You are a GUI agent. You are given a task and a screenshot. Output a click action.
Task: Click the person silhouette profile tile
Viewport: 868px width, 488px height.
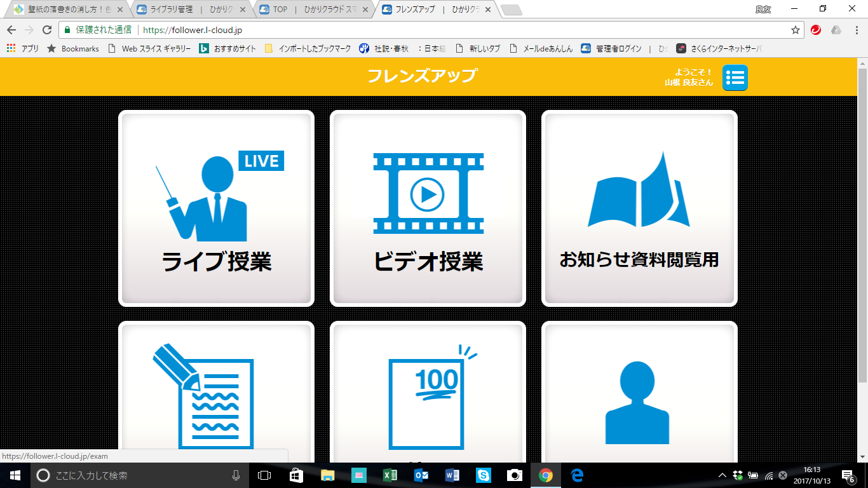(x=639, y=394)
